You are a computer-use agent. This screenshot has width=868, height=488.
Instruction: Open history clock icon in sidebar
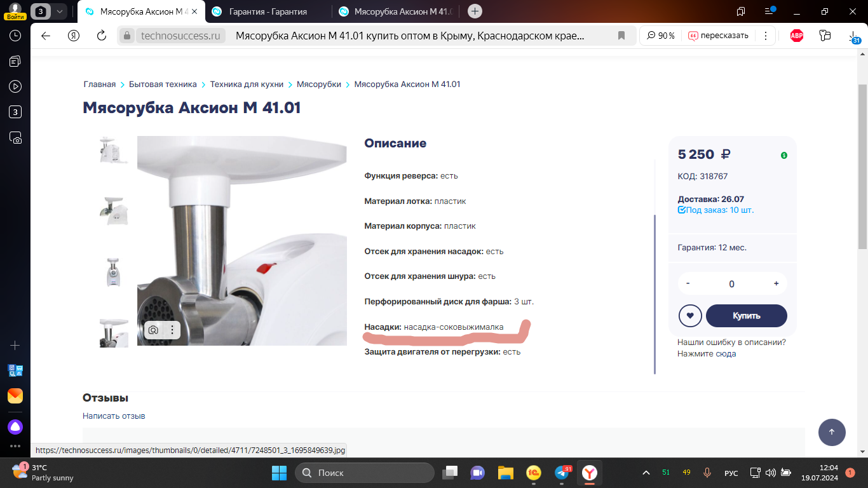(15, 36)
